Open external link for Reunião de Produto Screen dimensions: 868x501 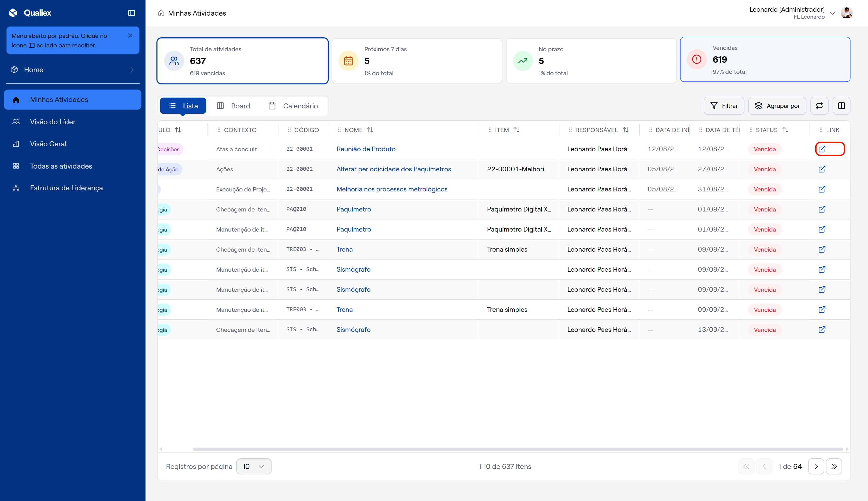point(822,149)
